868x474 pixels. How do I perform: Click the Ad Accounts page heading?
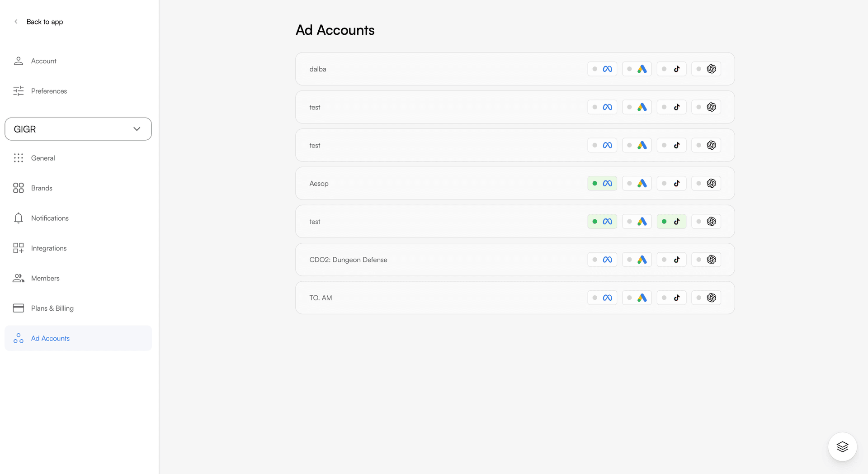(x=335, y=30)
